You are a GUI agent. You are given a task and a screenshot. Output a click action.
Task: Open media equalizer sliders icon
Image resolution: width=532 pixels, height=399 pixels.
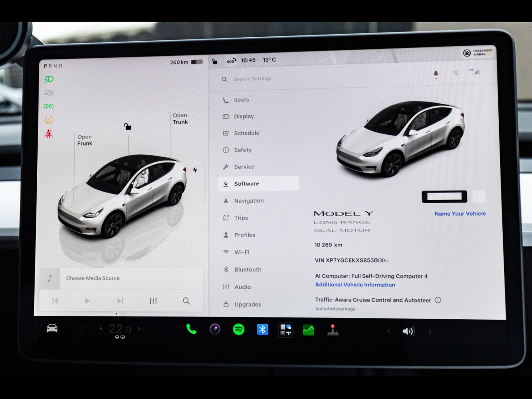[x=153, y=301]
